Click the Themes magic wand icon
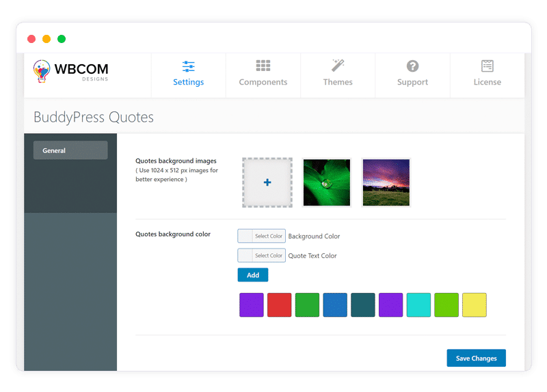Screen dimensions: 547x392 tap(338, 65)
